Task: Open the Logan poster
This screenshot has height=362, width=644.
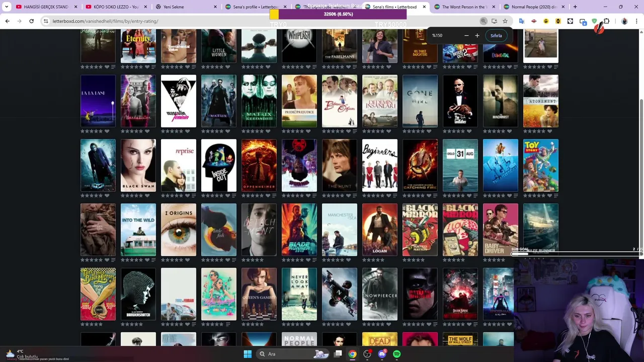Action: click(380, 230)
